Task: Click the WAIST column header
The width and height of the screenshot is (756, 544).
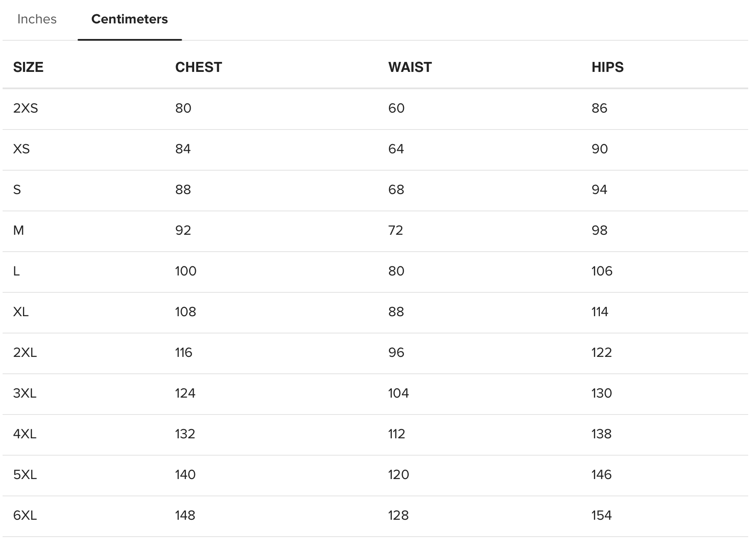Action: coord(410,67)
